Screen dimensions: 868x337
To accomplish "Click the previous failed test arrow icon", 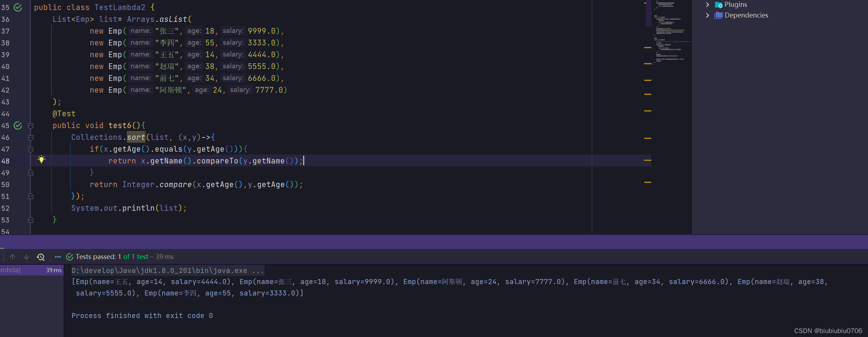I will point(13,257).
